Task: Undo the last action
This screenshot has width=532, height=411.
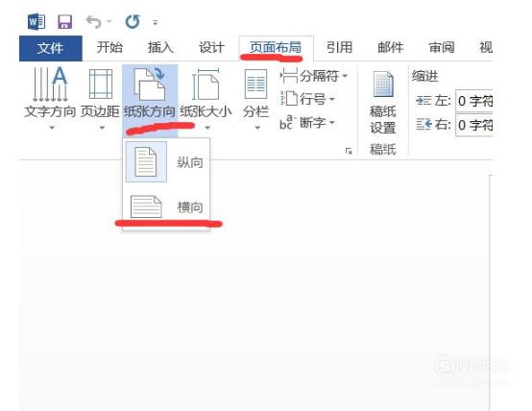Action: 93,22
